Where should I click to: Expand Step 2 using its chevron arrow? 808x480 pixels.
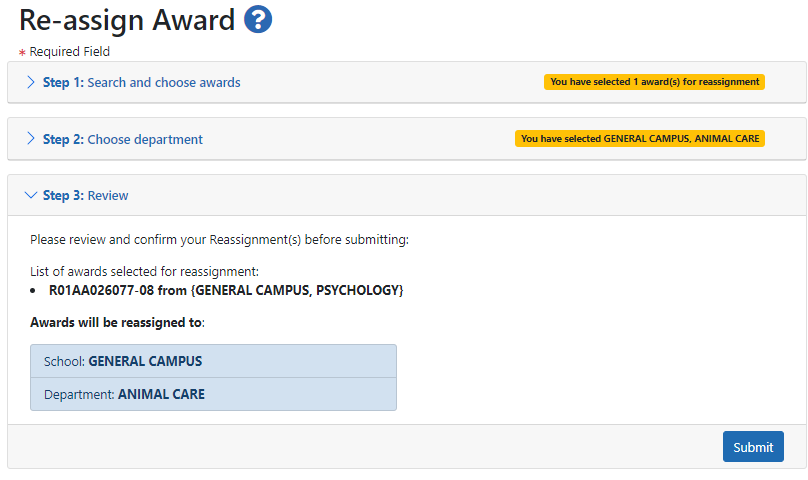point(31,139)
